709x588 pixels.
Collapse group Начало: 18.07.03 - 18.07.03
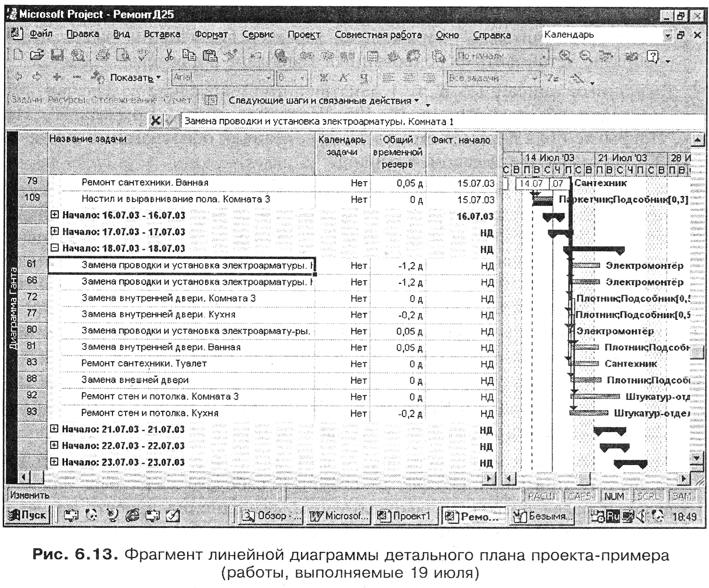coord(55,248)
